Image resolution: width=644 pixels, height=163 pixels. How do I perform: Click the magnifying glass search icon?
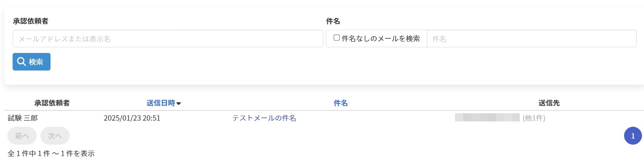click(x=22, y=62)
